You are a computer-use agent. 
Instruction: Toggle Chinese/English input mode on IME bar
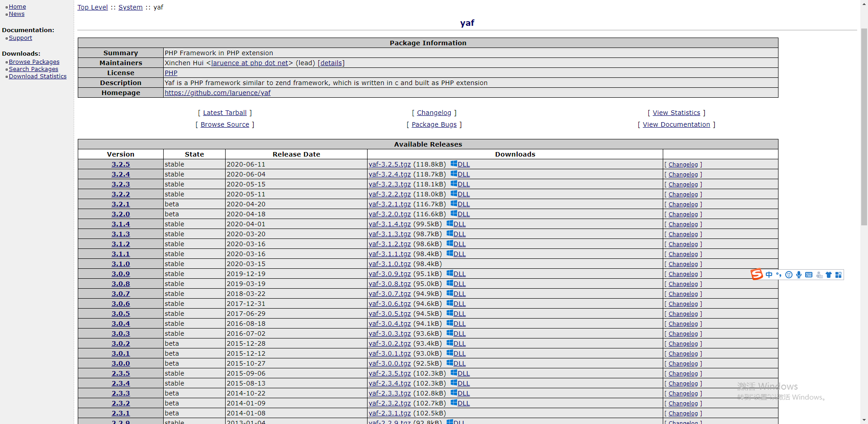coord(769,275)
